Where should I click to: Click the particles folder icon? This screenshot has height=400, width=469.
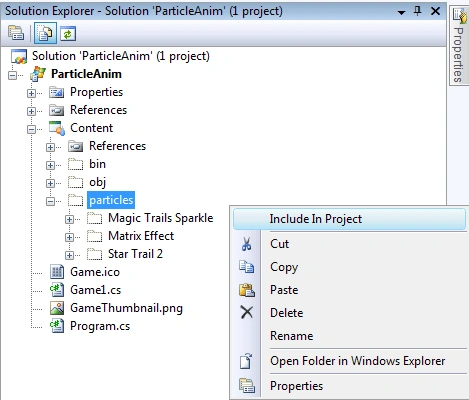click(76, 200)
